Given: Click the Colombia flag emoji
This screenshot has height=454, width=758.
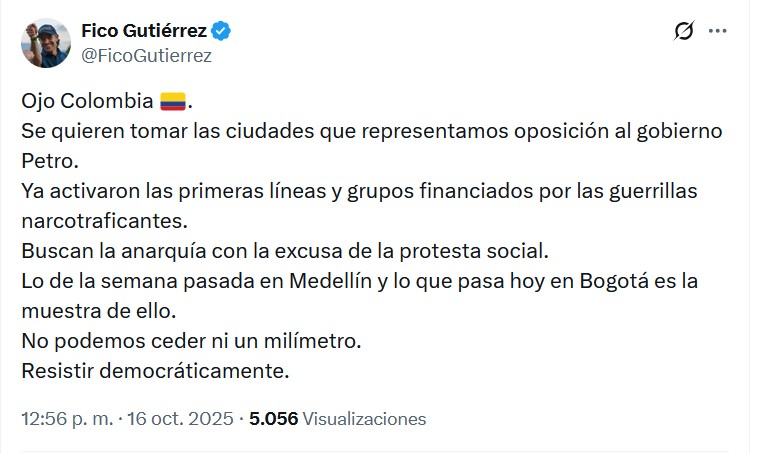Looking at the screenshot, I should pyautogui.click(x=173, y=102).
